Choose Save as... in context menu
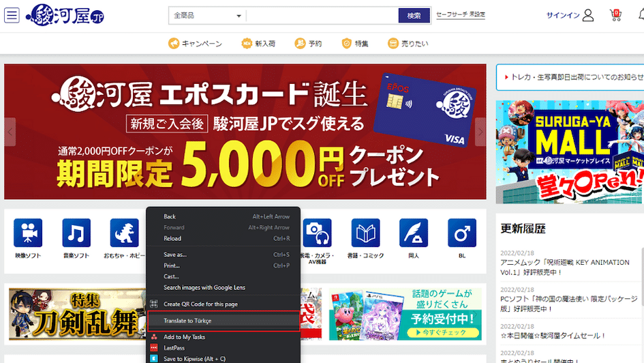 (x=224, y=255)
